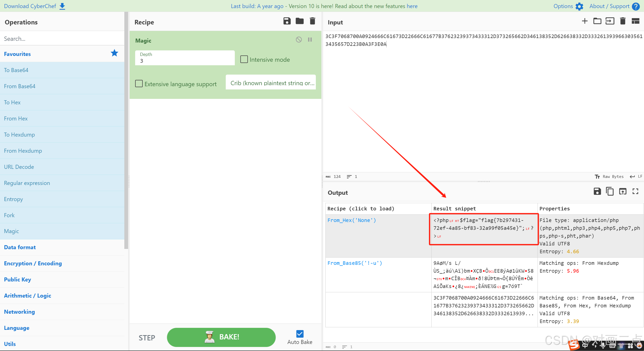Viewport: 644px width, 351px height.
Task: Click the Entropy 5.96 value
Action: (573, 271)
